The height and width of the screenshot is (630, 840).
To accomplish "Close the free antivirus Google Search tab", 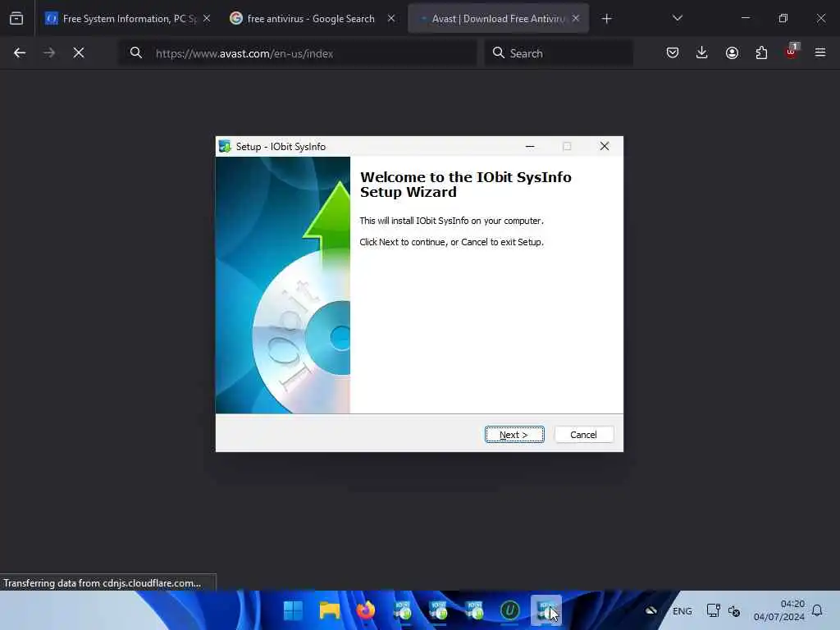I will (x=391, y=18).
